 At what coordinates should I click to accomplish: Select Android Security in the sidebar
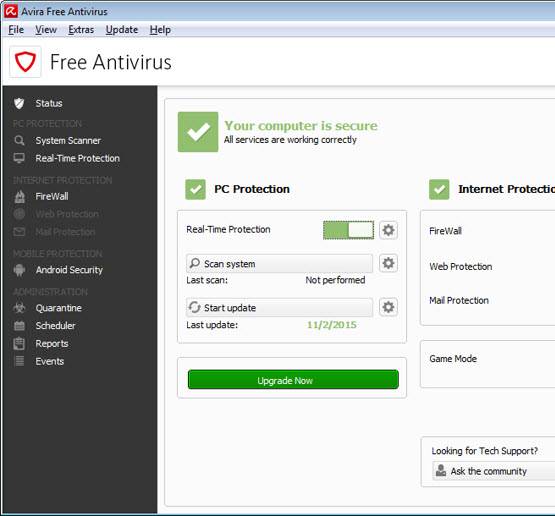(69, 270)
